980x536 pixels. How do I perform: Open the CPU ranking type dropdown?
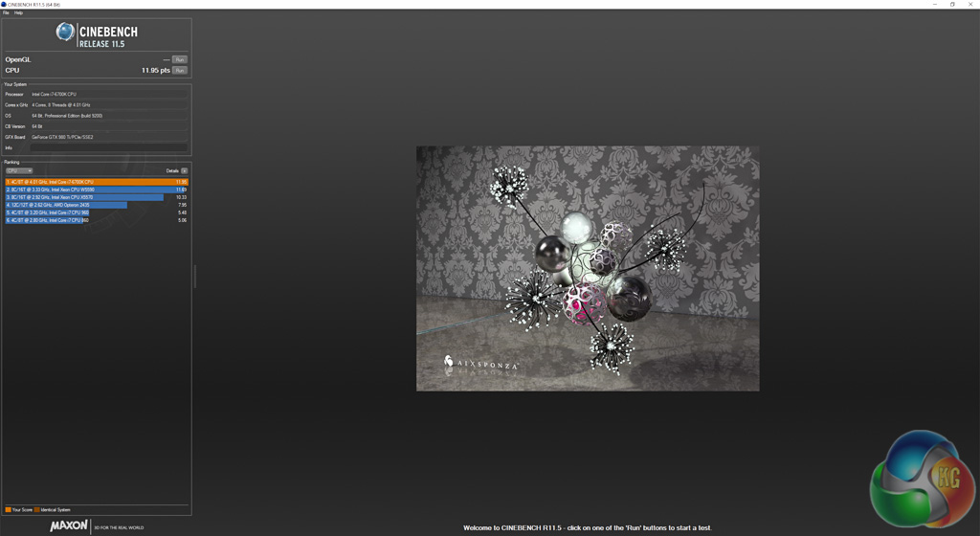coord(19,170)
